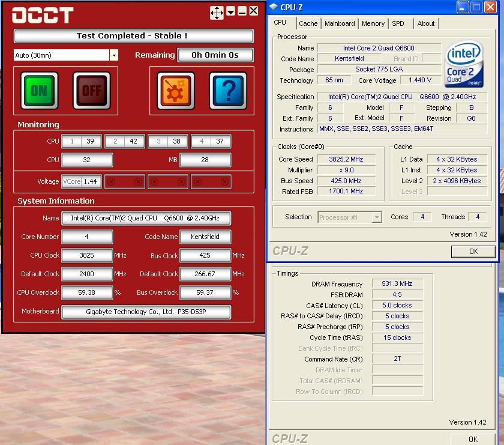Screen dimensions: 504x445
Task: Click the Rated FSB 1700.1 MHz value
Action: 346,192
